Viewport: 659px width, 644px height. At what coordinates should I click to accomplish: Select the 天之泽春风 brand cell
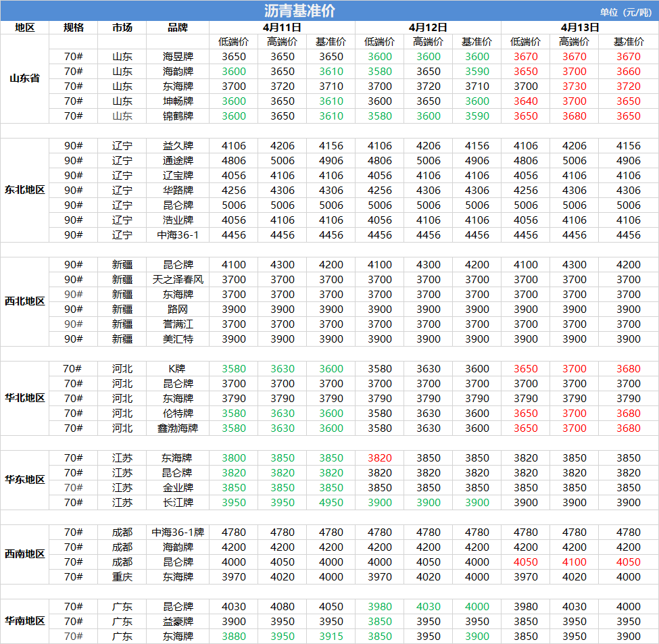[x=178, y=280]
